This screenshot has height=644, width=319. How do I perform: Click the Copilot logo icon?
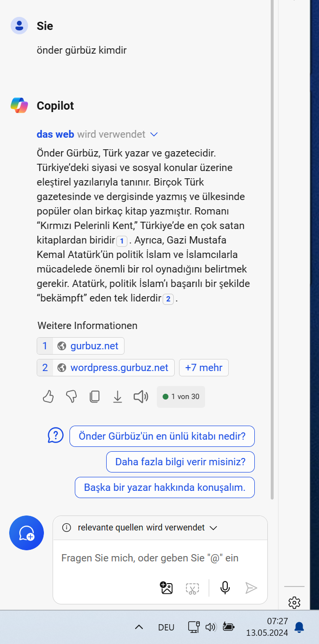click(19, 105)
